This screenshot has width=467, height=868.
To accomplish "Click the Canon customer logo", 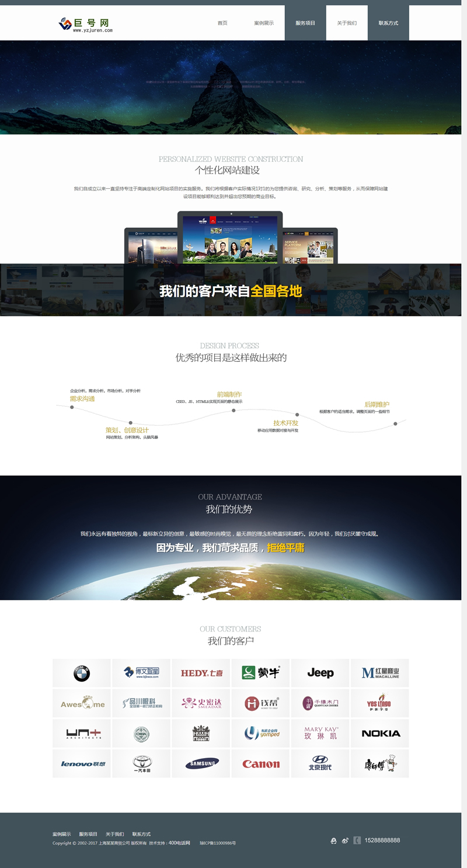I will pyautogui.click(x=260, y=764).
